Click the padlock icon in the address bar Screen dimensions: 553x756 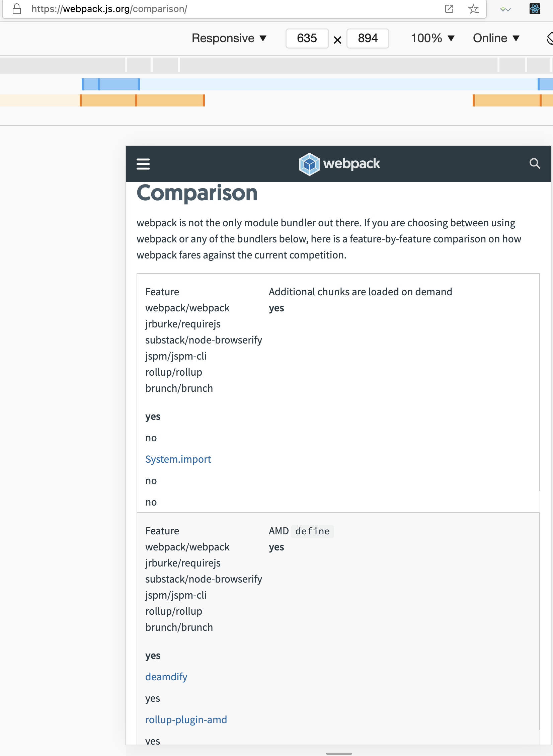click(16, 9)
